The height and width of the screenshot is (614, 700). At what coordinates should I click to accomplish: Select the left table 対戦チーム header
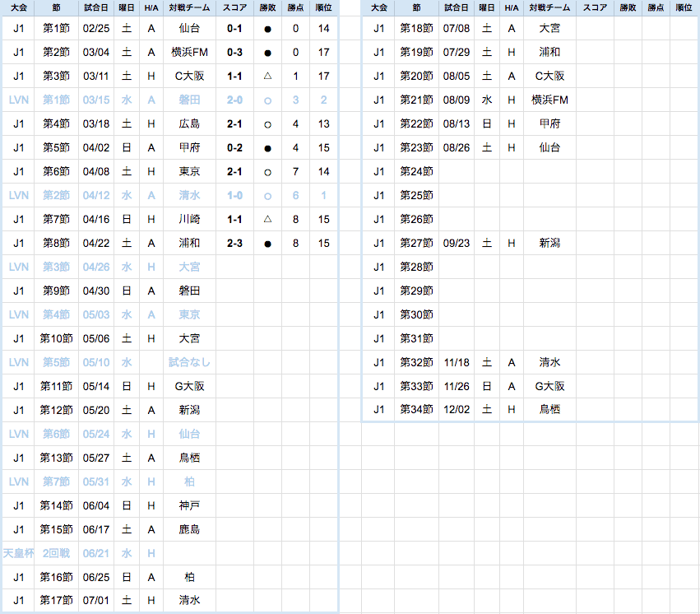[x=189, y=8]
